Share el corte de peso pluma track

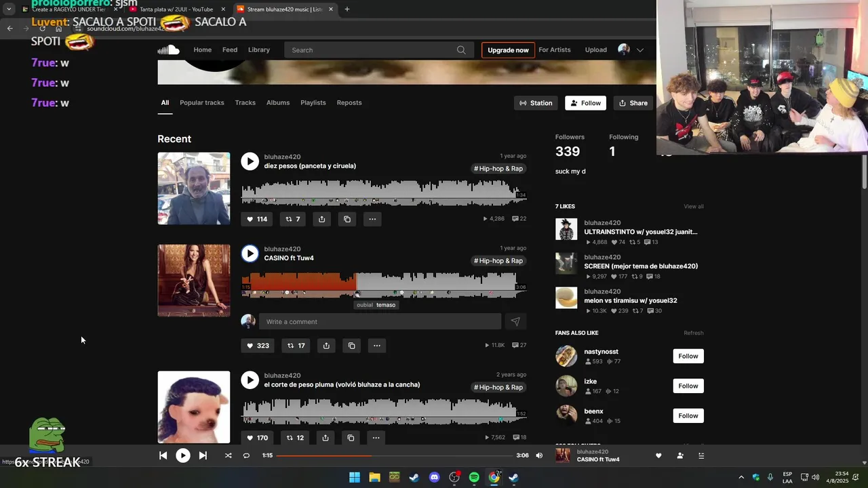coord(325,438)
